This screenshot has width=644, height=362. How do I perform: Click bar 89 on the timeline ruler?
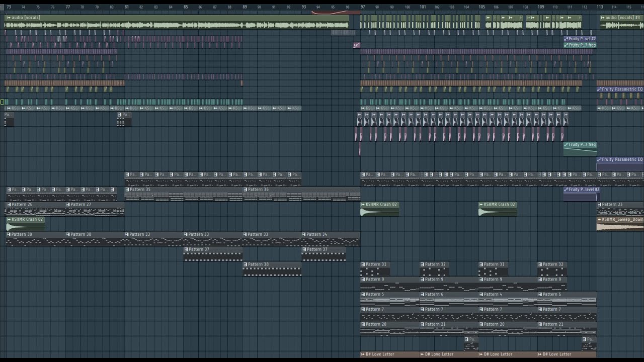click(x=245, y=7)
